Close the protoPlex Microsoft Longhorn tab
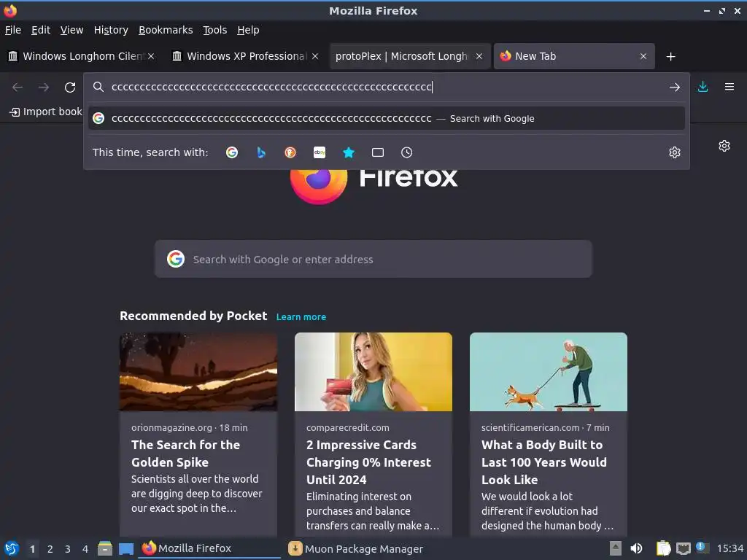Viewport: 747px width, 560px height. [479, 56]
